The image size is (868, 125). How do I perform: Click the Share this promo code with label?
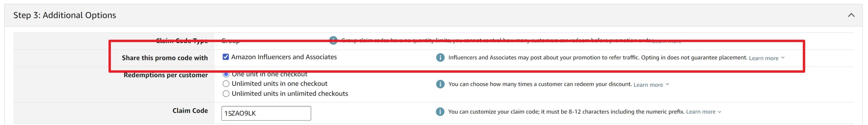click(165, 58)
